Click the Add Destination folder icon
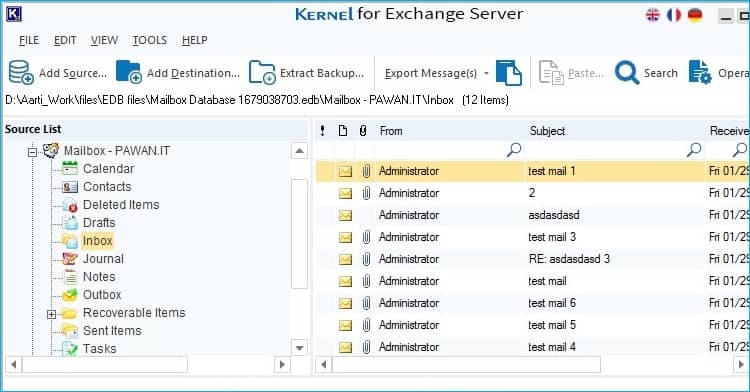Viewport: 750px width, 392px height. [x=129, y=72]
